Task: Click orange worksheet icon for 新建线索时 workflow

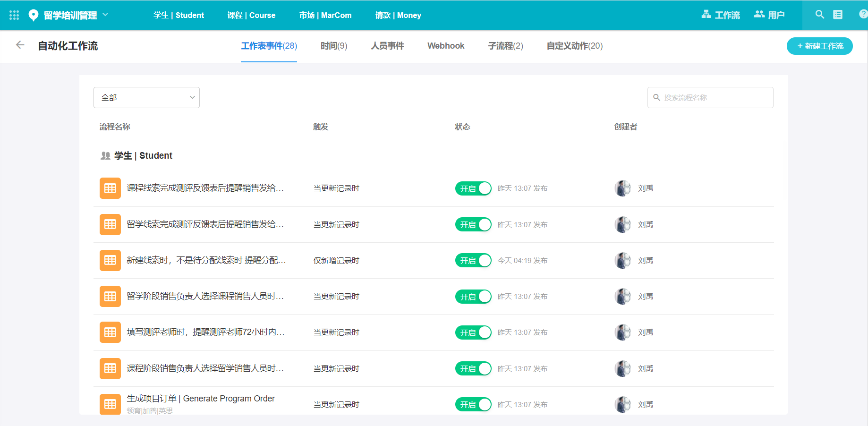Action: coord(110,260)
